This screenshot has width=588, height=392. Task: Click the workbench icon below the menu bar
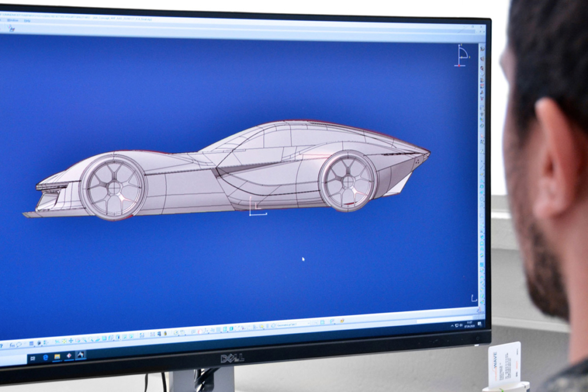coord(11,29)
